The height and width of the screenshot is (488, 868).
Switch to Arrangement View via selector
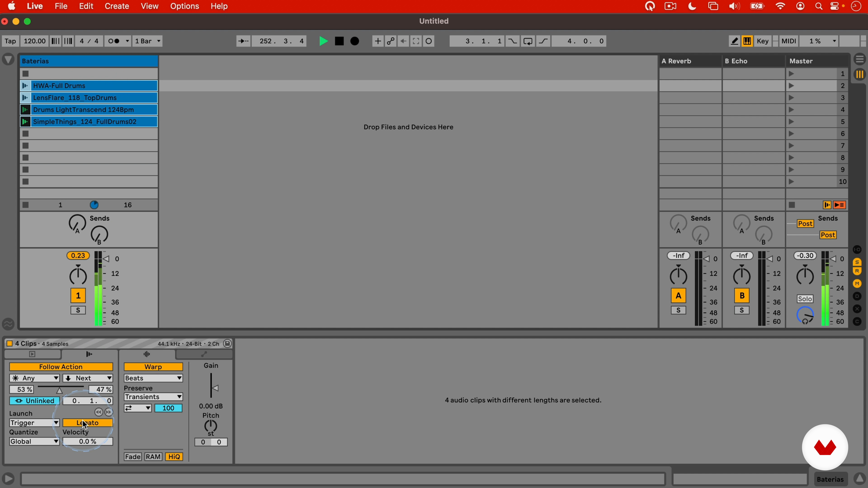(860, 60)
